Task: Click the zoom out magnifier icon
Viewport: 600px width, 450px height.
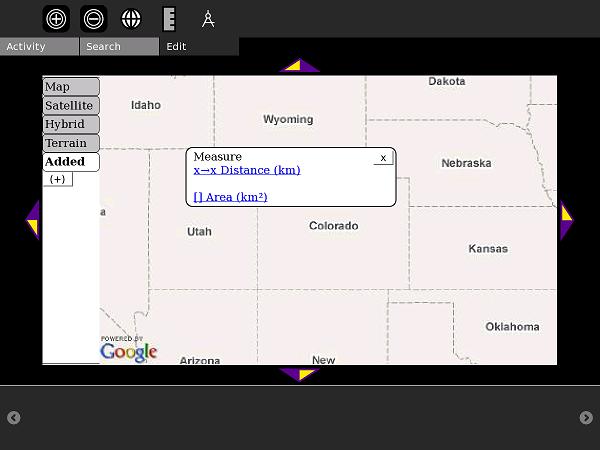Action: [93, 18]
